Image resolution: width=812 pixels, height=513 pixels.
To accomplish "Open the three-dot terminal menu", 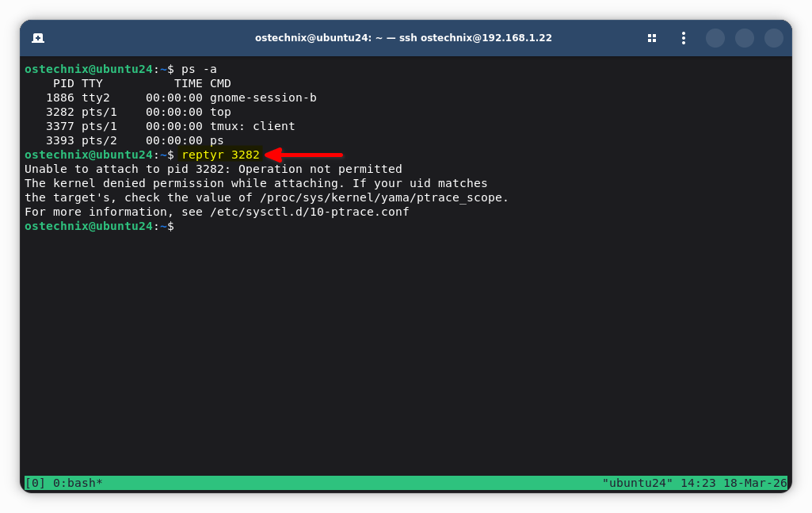I will pos(684,38).
